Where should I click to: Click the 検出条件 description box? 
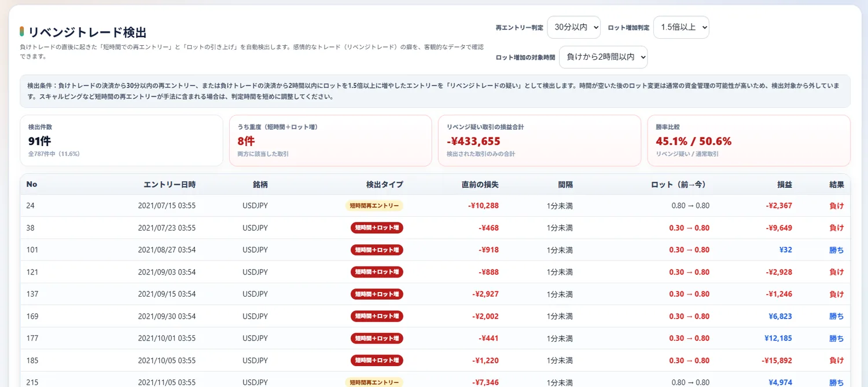435,91
